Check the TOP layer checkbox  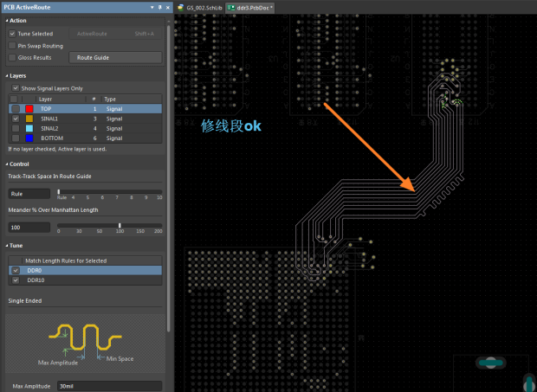point(16,109)
